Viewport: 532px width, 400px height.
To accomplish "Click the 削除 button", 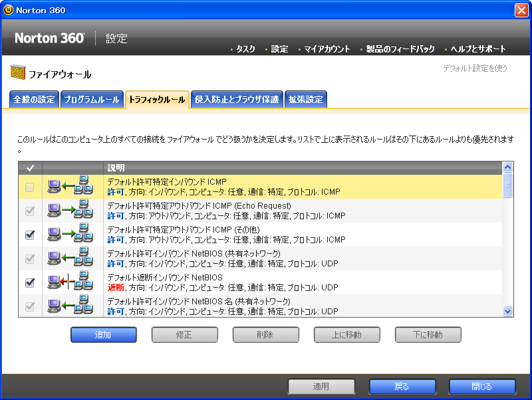I will (x=265, y=335).
